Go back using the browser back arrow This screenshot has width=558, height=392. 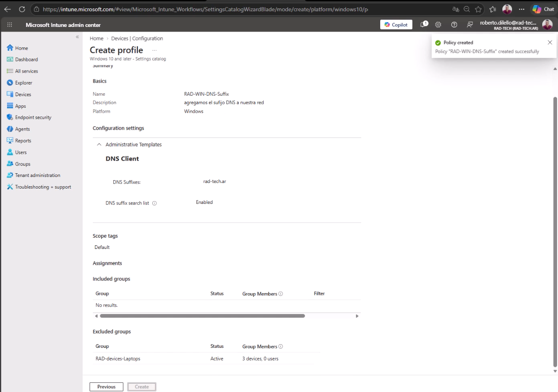tap(7, 9)
